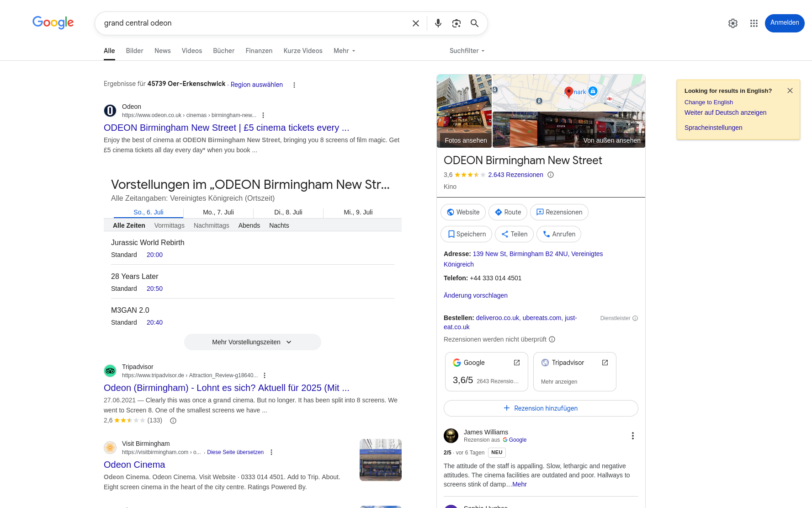This screenshot has width=812, height=508.
Task: Click into the search input field
Action: tap(254, 23)
